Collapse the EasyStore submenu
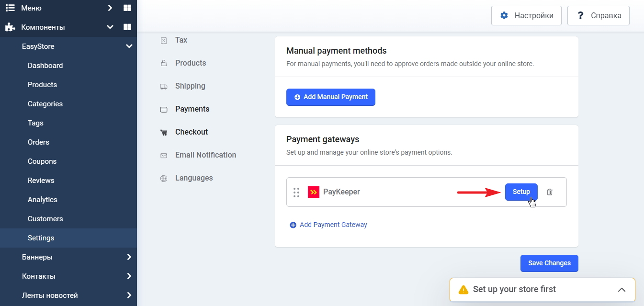This screenshot has height=306, width=644. [x=129, y=46]
